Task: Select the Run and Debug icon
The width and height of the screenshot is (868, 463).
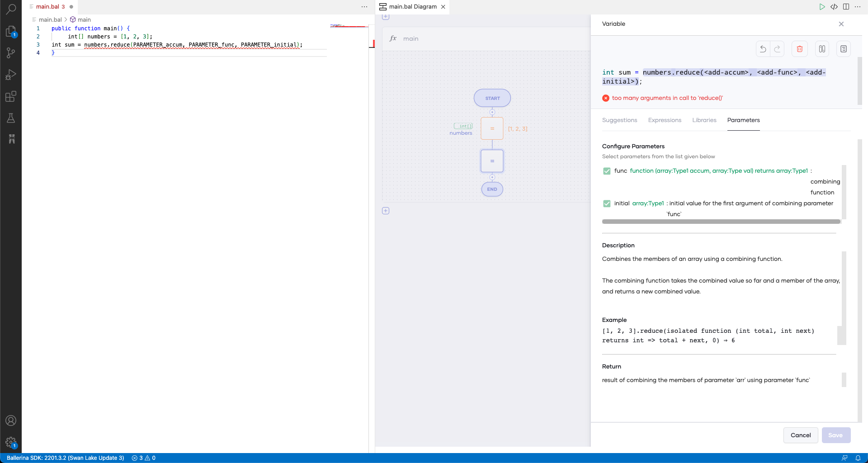Action: tap(11, 74)
